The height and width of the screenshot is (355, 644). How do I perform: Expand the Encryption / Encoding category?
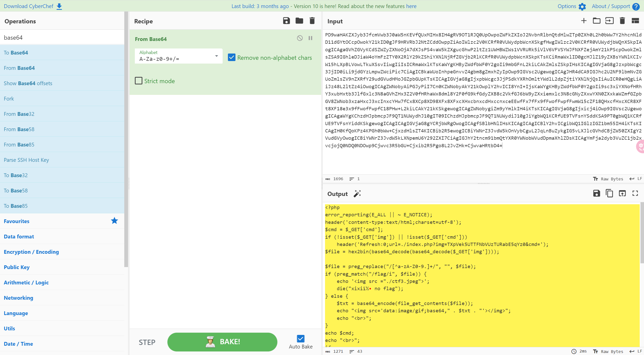click(x=31, y=252)
